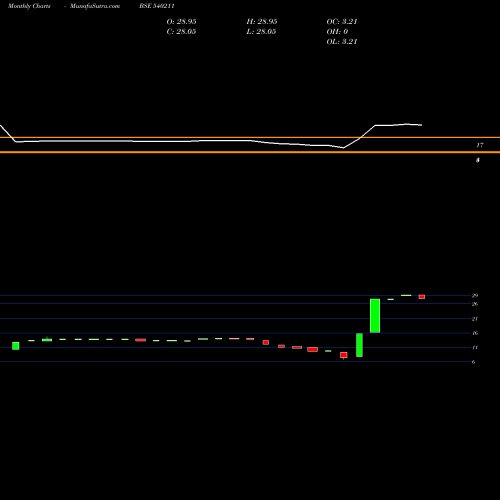The height and width of the screenshot is (500, 500).
Task: Select the "BSE 540211" symbol text
Action: click(x=157, y=6)
